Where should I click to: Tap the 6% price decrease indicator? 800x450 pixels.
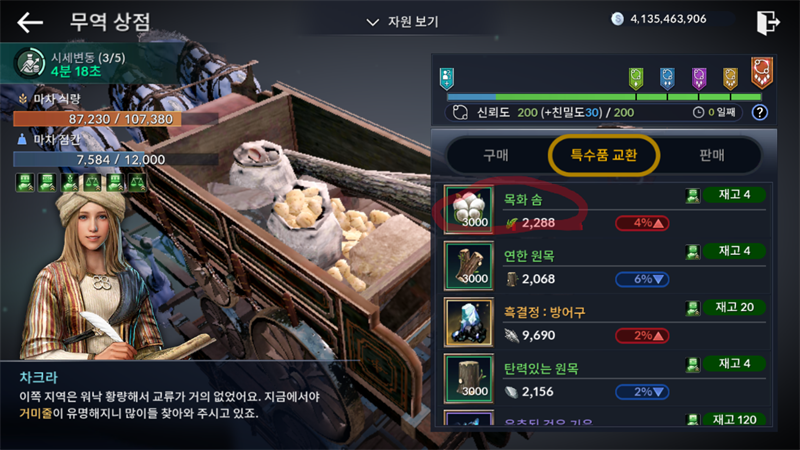(642, 280)
